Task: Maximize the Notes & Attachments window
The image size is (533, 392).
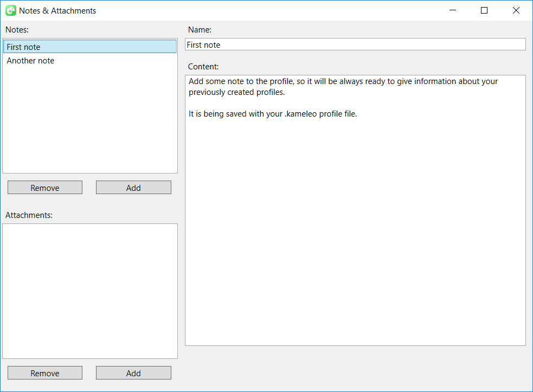Action: 484,10
